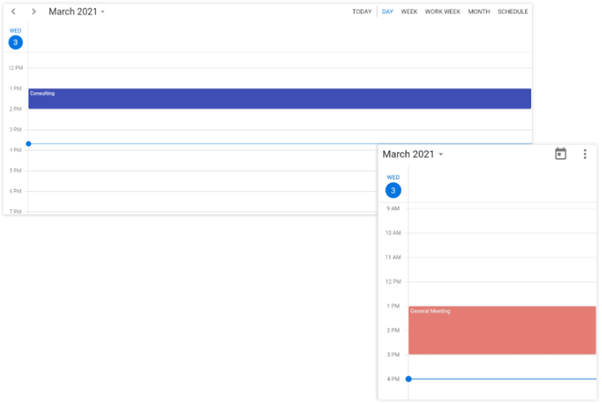Screen dimensions: 602x405
Task: Select the DAY view tab
Action: click(x=387, y=12)
